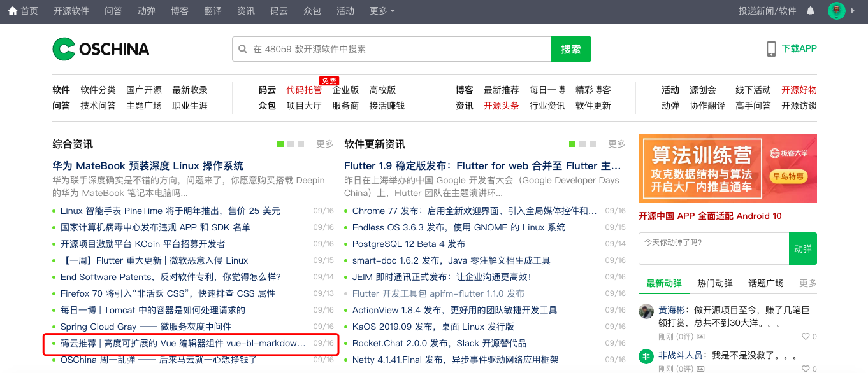Viewport: 868px width, 373px height.
Task: Open 代码托管 link with 免费 badge
Action: click(x=304, y=90)
